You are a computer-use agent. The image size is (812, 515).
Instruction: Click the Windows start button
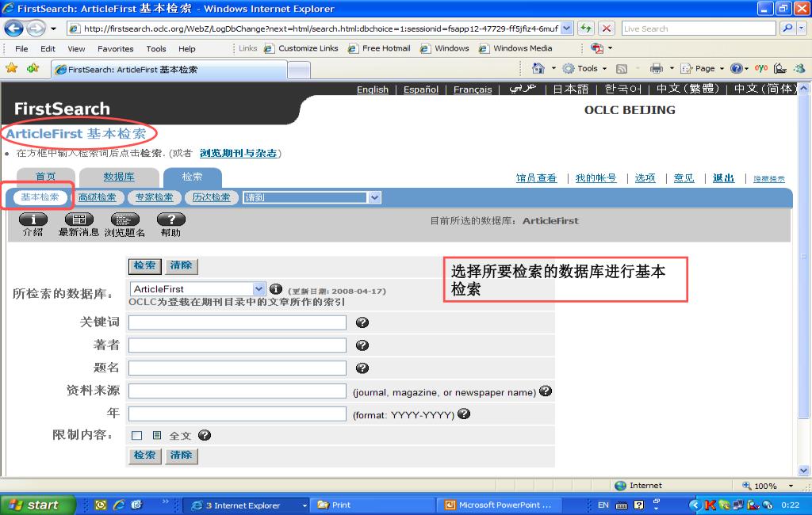click(37, 505)
